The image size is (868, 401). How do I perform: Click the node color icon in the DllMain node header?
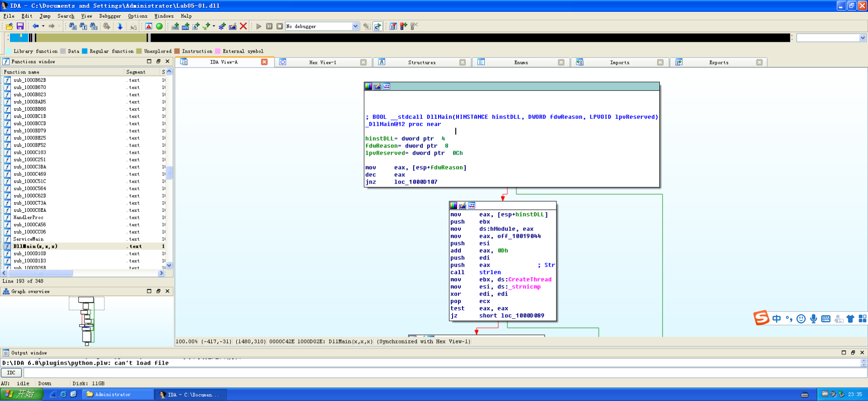click(368, 86)
